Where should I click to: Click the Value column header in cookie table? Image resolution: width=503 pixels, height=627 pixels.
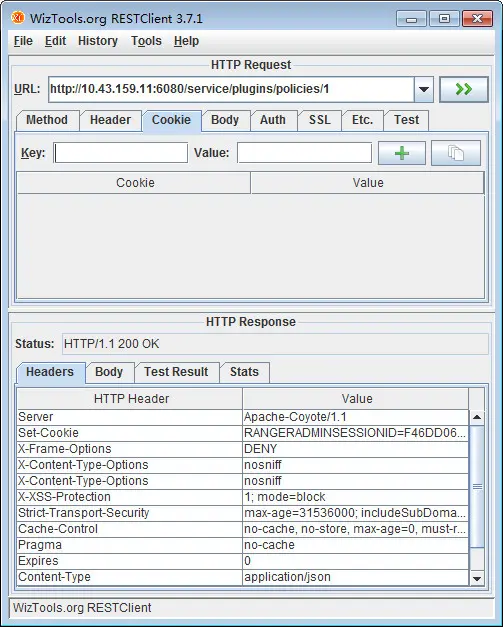(367, 183)
